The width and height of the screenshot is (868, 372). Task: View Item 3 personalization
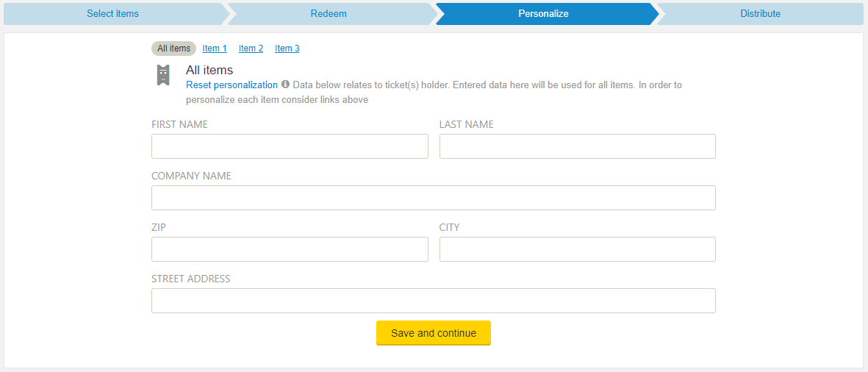287,49
